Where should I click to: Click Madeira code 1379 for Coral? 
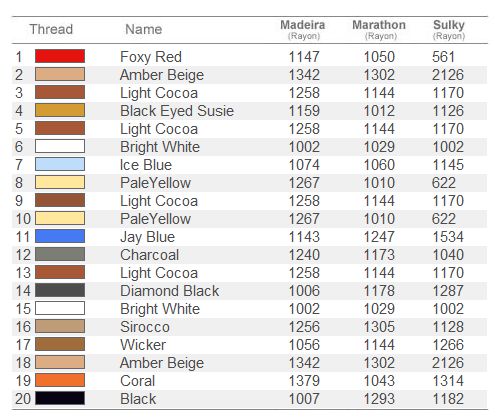tap(304, 381)
